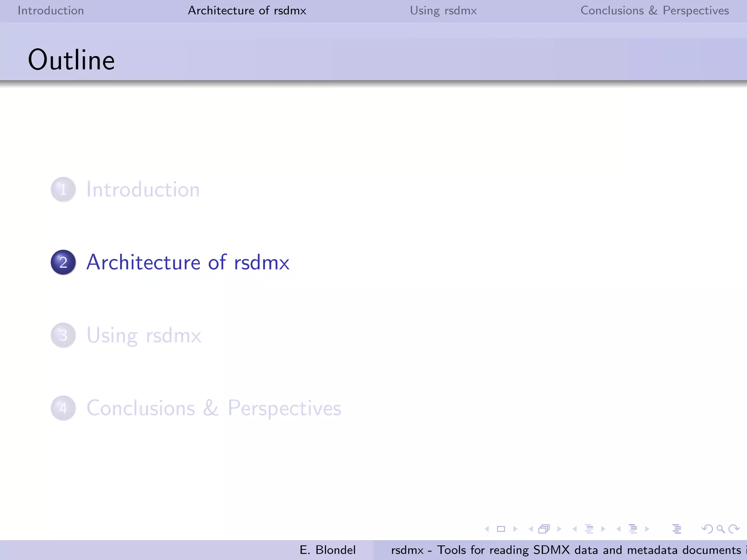Click the slide rectangle navigation icon
The image size is (747, 560).
tap(501, 529)
